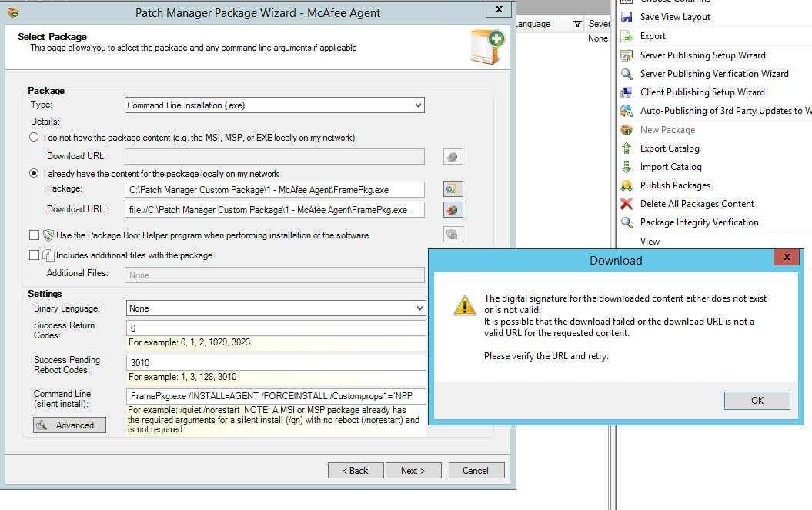
Task: Click the empty Download URL field
Action: (275, 156)
